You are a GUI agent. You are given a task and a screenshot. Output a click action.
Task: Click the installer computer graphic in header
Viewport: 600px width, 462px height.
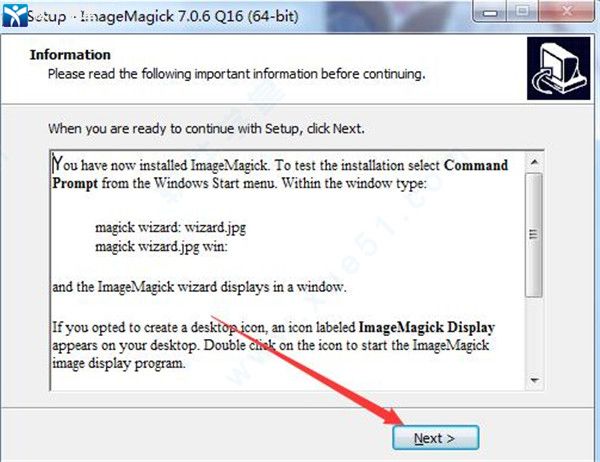[x=558, y=69]
